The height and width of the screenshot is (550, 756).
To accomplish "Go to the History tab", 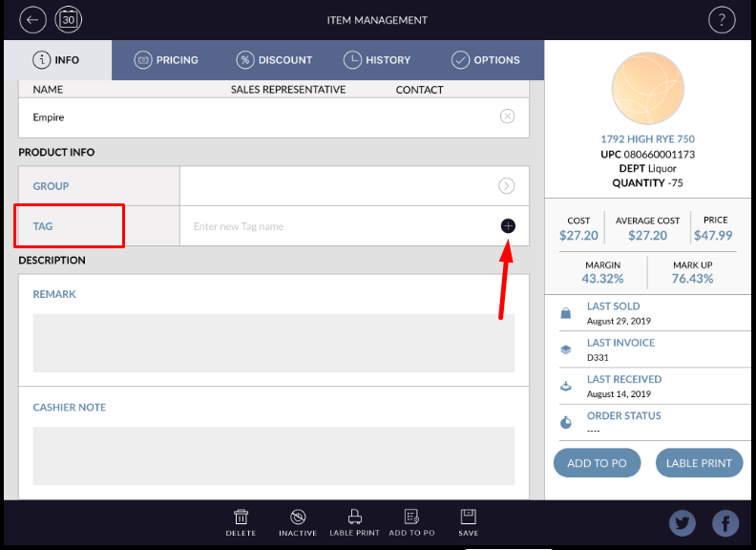I will tap(377, 60).
